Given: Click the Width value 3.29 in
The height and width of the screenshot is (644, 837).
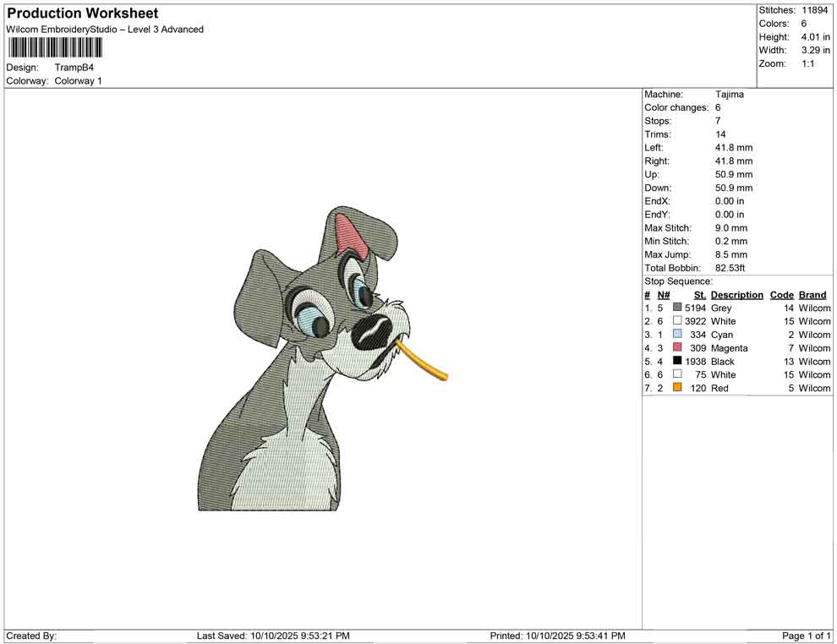Looking at the screenshot, I should [x=816, y=50].
